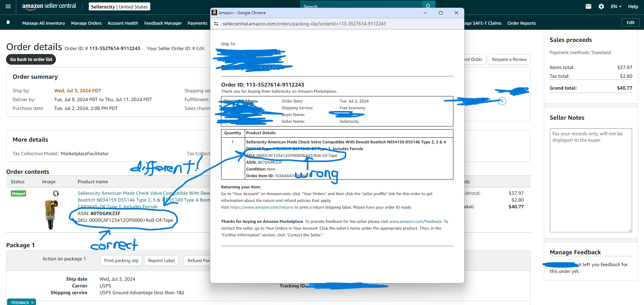The height and width of the screenshot is (305, 644).
Task: Click the Order ID heading in packing slip
Action: [x=263, y=85]
